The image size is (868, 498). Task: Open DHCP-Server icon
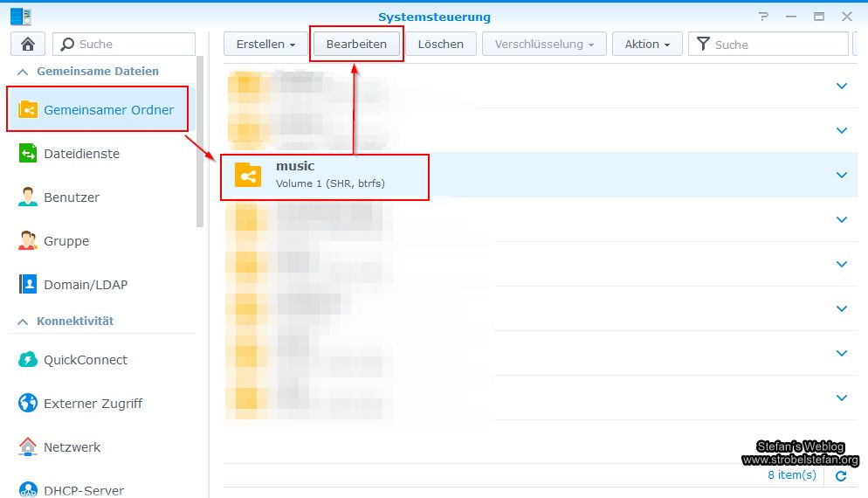[x=28, y=489]
